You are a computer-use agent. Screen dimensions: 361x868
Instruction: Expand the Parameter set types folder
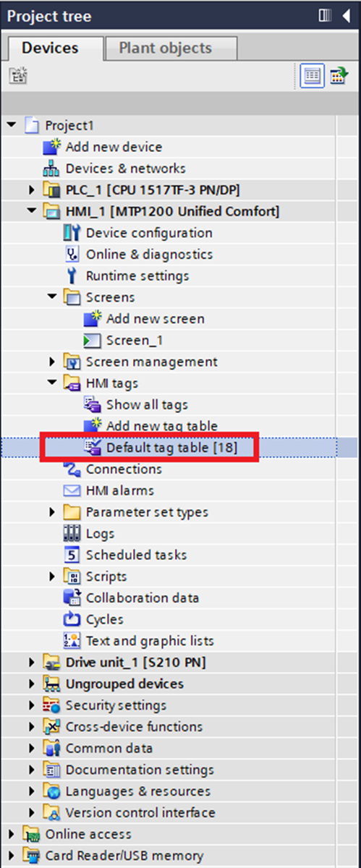(51, 512)
